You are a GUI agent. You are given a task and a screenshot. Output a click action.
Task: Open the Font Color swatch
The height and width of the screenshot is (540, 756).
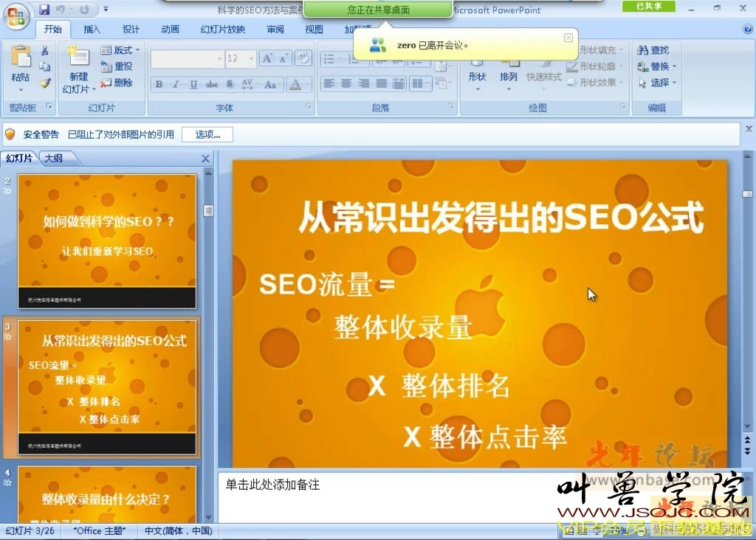pos(296,84)
